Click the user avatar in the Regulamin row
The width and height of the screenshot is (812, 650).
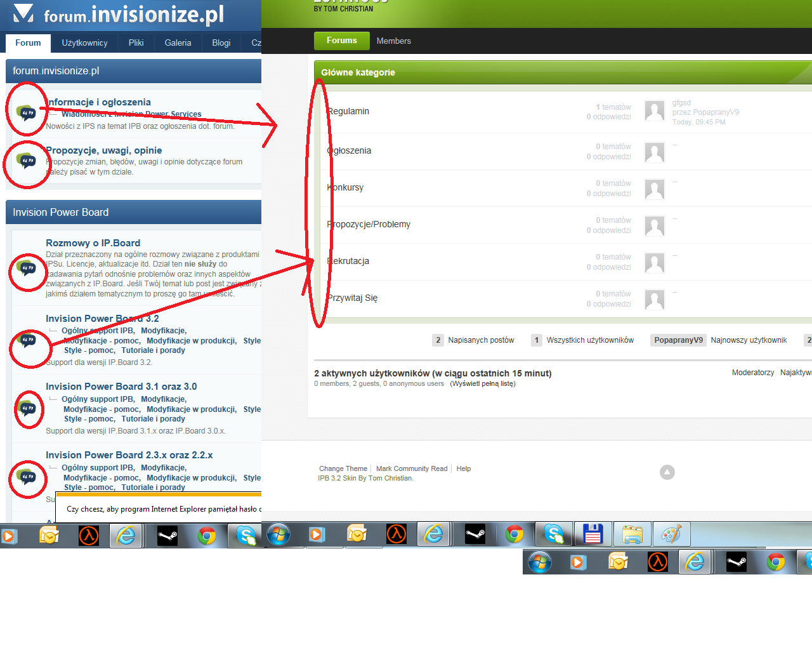(x=654, y=111)
